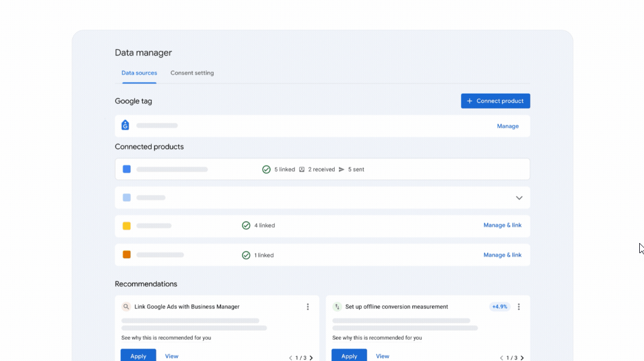The width and height of the screenshot is (644, 361).
Task: Go to previous recommendation on offline conversion card
Action: [x=501, y=358]
